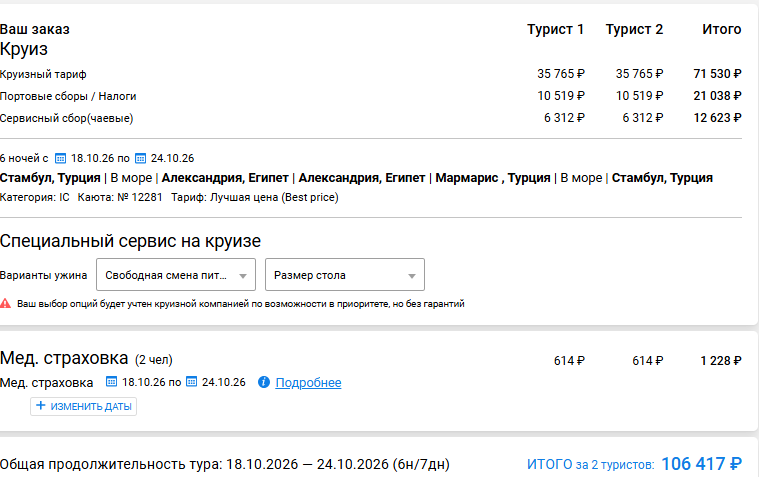Click Каюта: № 12281 text
The image size is (759, 477).
(x=120, y=197)
